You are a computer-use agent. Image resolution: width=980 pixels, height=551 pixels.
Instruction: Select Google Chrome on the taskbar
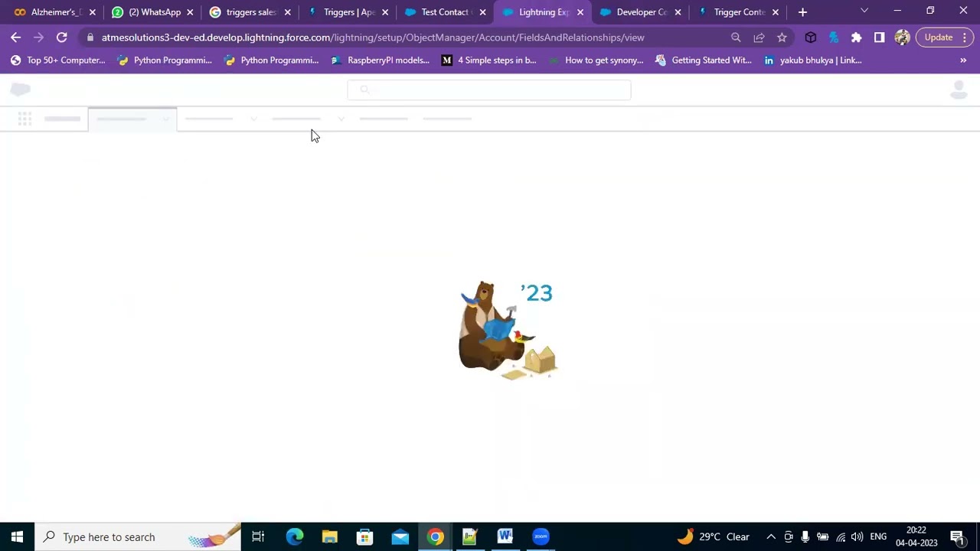point(436,536)
